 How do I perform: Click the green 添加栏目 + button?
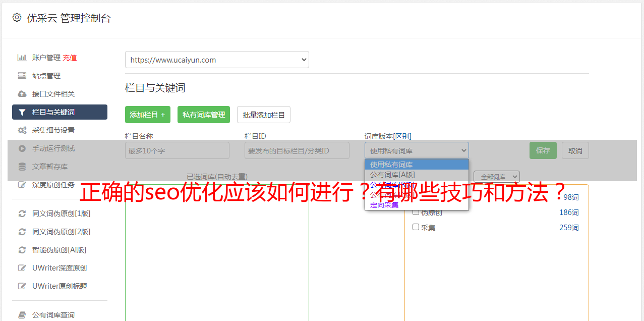pyautogui.click(x=148, y=115)
